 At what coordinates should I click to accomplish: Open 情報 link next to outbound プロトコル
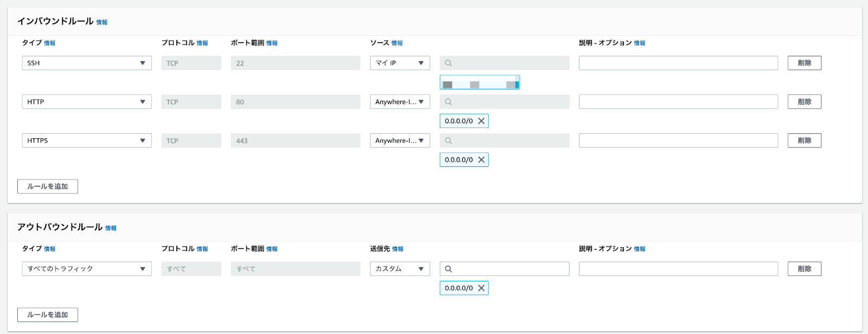pyautogui.click(x=202, y=249)
